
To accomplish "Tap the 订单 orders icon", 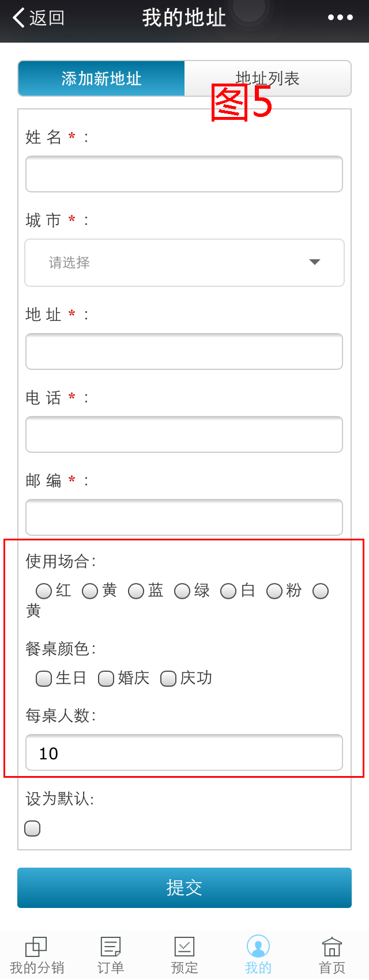I will coord(110,947).
